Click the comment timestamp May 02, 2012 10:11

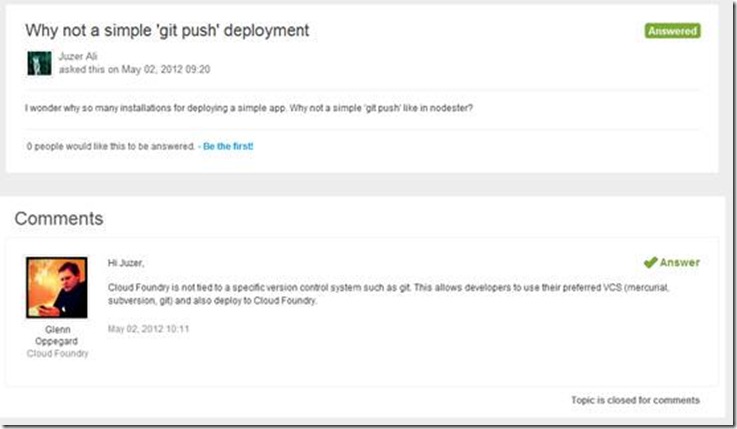pos(149,329)
